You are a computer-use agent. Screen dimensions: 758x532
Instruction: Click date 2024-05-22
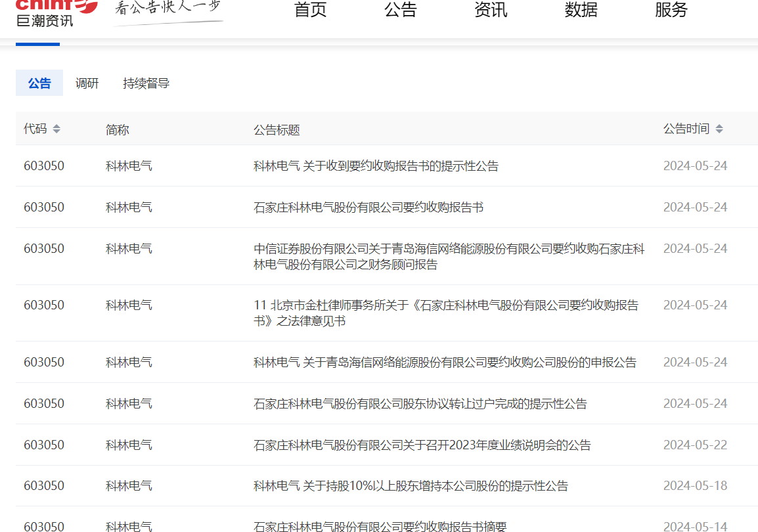(695, 445)
